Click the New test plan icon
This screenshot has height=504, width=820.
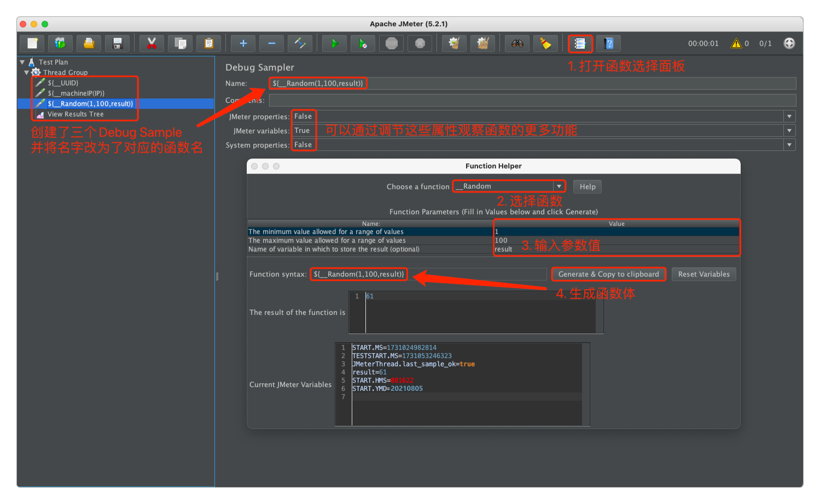[32, 43]
